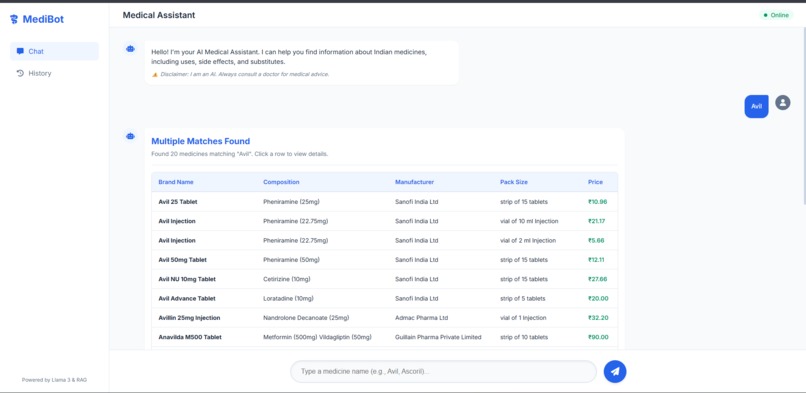Click the Brand Name column header
The width and height of the screenshot is (806, 393).
[176, 182]
